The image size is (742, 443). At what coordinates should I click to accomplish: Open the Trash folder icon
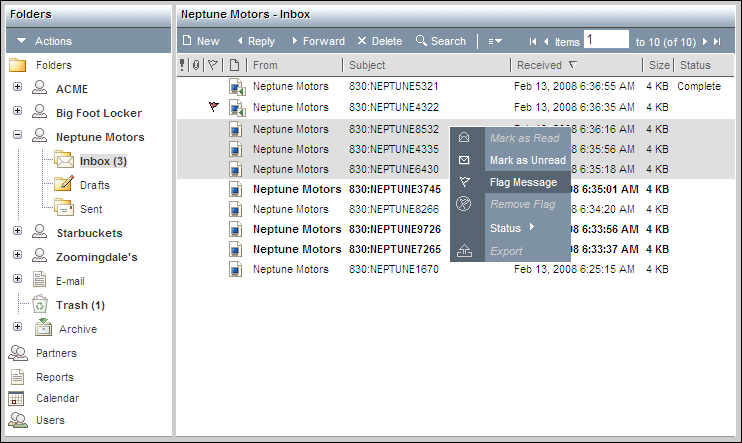coord(40,304)
